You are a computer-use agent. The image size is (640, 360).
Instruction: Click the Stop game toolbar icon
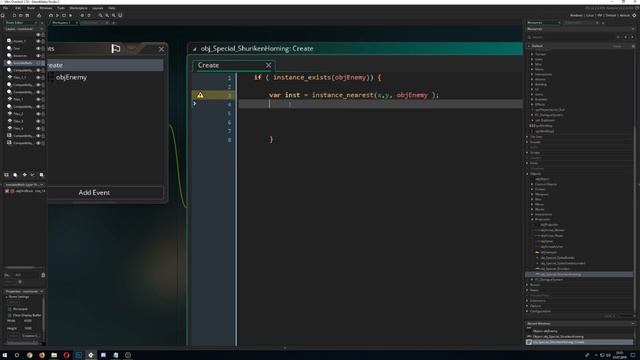pyautogui.click(x=64, y=16)
